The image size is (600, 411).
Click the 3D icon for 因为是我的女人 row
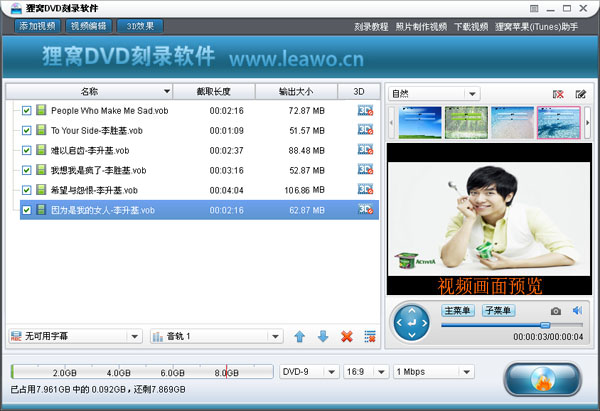click(x=365, y=210)
